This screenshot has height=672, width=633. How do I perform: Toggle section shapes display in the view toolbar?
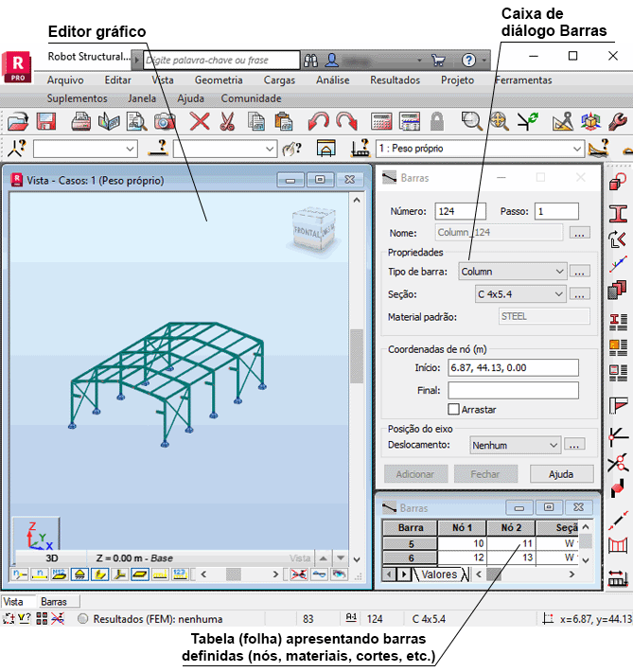100,575
